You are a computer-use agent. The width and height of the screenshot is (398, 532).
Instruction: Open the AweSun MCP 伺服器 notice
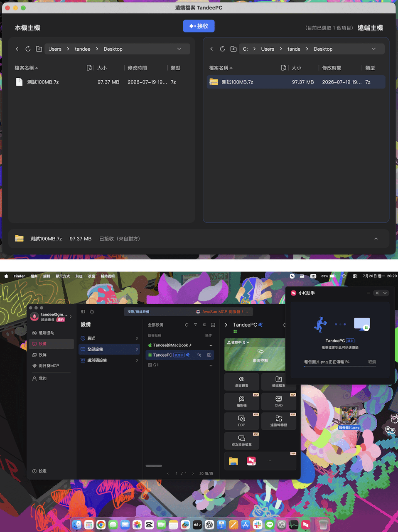click(223, 311)
